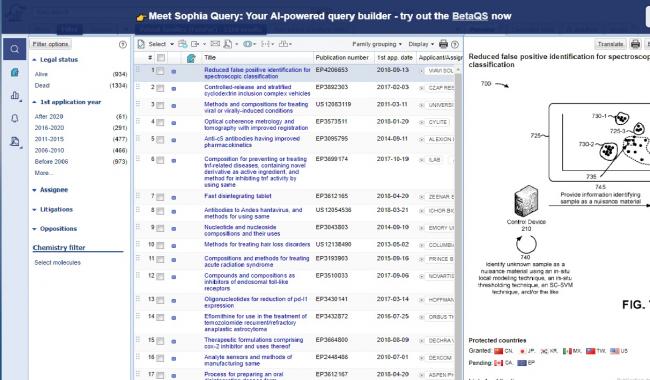Click the chart statistics icon in the results toolbar
This screenshot has width=650, height=380.
pos(284,44)
